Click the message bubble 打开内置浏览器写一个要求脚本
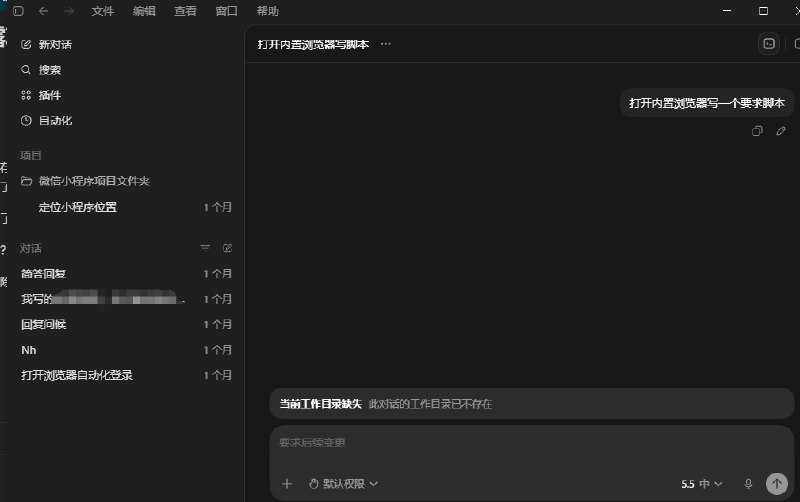The image size is (800, 502). (x=707, y=103)
